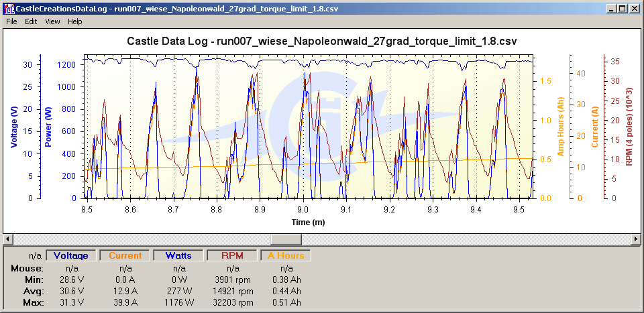Close the CastleCreationsDataLog window

[634, 8]
